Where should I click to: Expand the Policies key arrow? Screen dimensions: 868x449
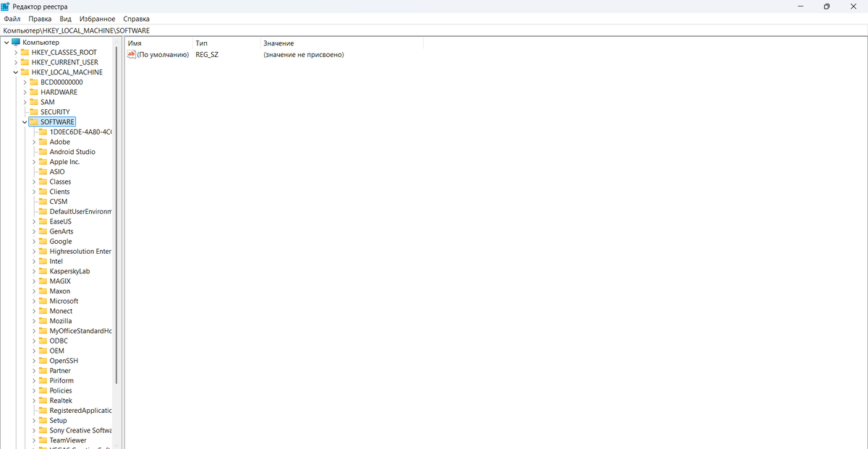pyautogui.click(x=34, y=390)
